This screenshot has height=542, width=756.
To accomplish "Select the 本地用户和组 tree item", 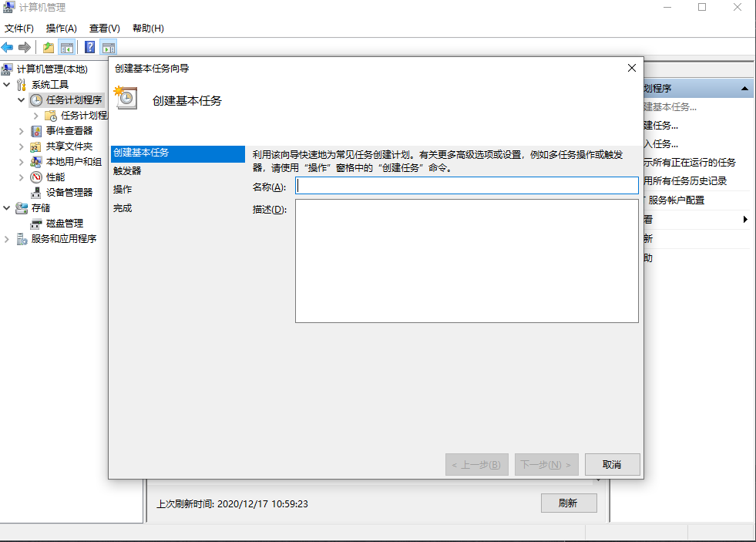I will pos(58,161).
